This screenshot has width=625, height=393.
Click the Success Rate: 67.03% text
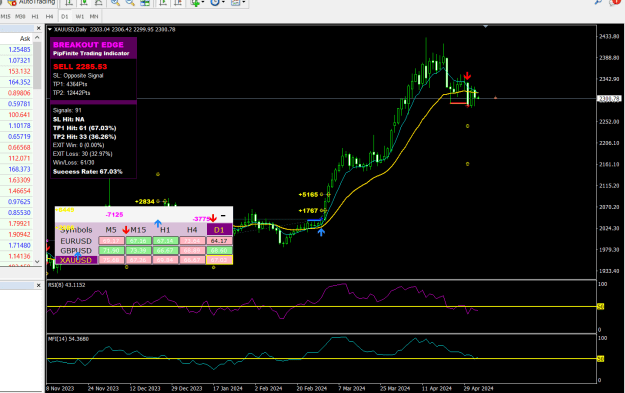coord(88,172)
